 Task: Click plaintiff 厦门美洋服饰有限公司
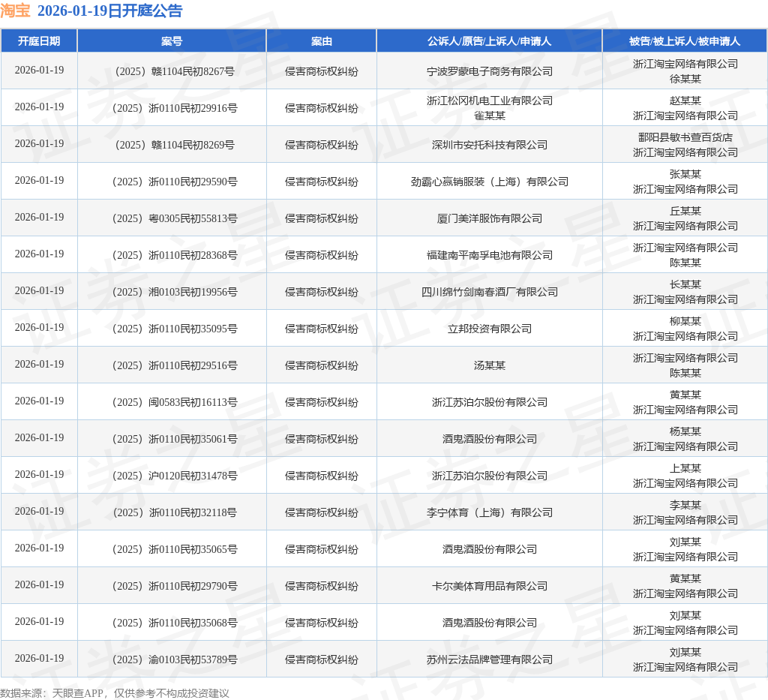click(x=489, y=218)
